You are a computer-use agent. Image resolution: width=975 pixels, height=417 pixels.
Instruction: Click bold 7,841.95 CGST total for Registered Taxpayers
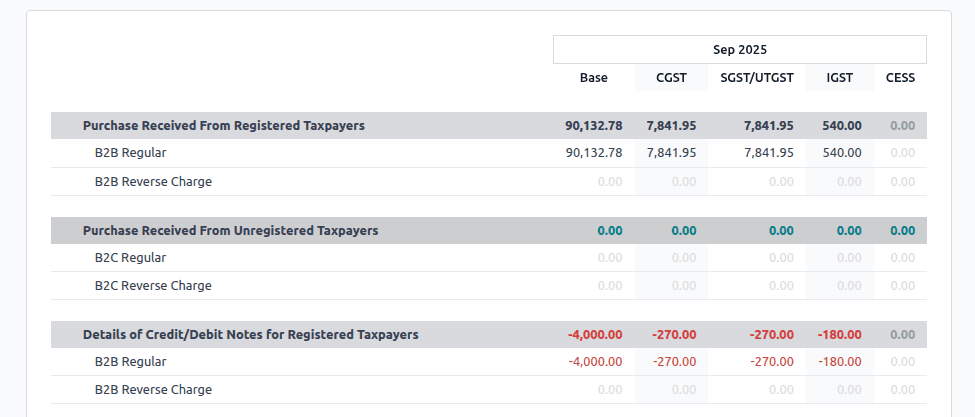point(671,126)
